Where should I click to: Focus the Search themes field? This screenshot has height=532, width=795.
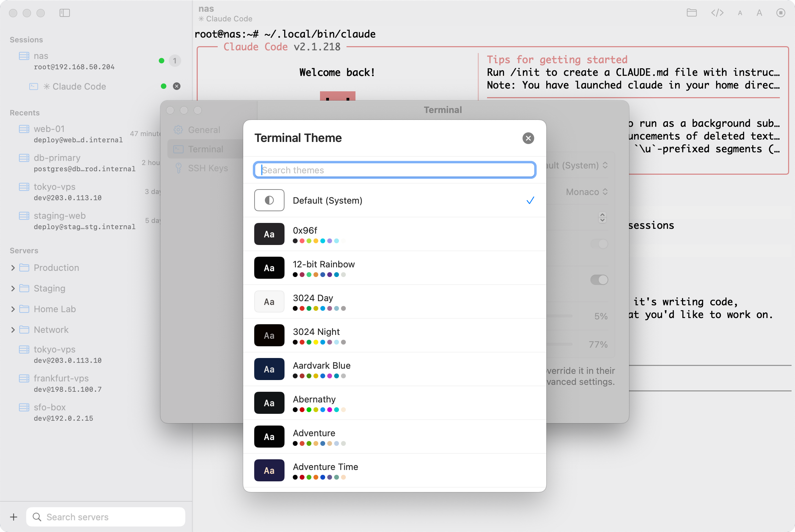click(x=395, y=170)
